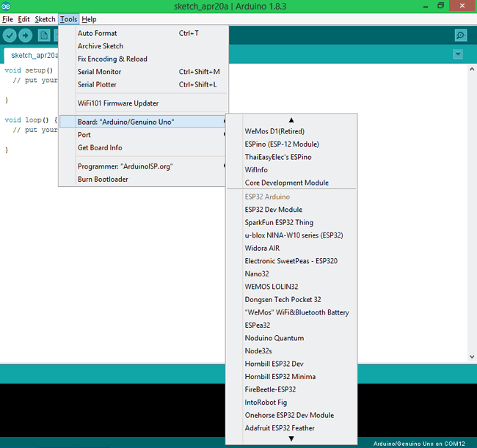Select Dongsen Tech Pocket 32 board
This screenshot has height=448, width=477.
tap(291, 300)
